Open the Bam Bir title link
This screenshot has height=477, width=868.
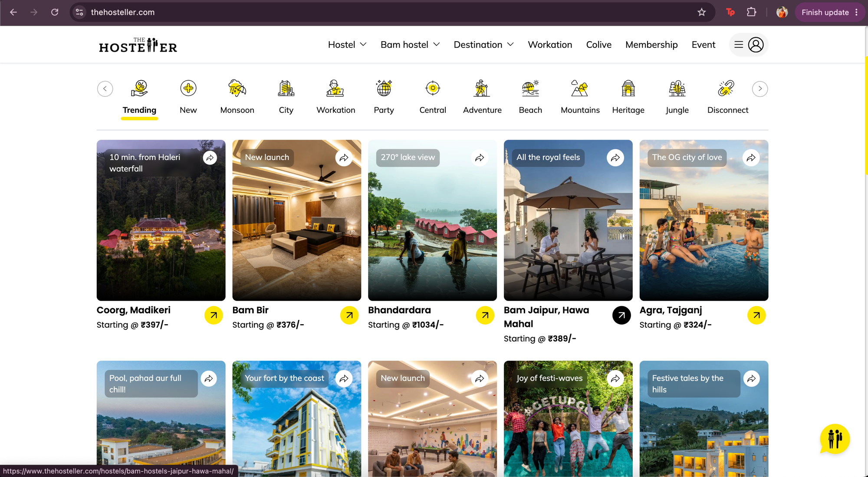pyautogui.click(x=250, y=310)
